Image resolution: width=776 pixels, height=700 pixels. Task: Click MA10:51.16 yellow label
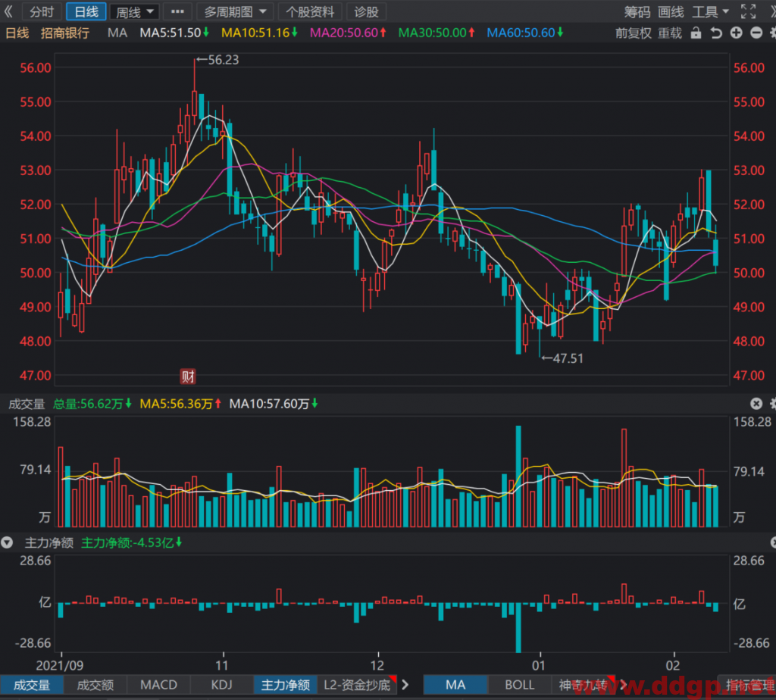click(x=259, y=33)
